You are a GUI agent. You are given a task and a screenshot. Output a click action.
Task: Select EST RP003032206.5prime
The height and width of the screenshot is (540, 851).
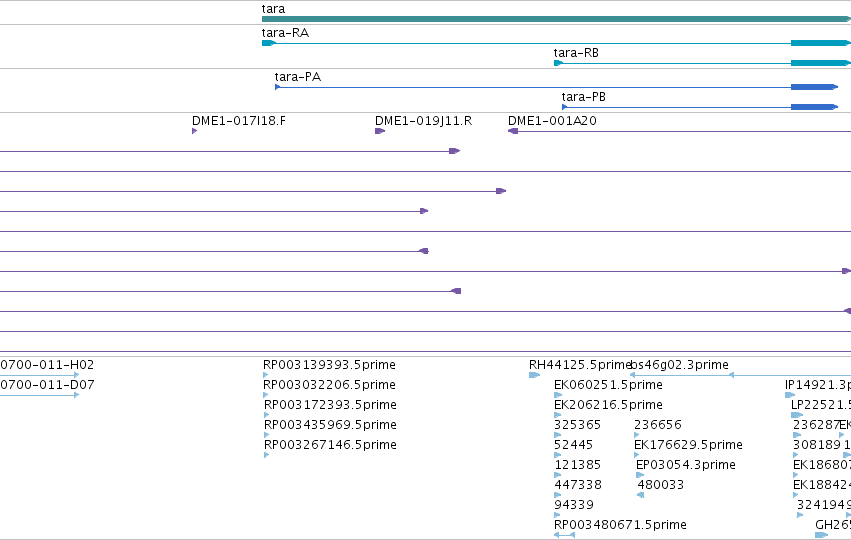(x=266, y=395)
